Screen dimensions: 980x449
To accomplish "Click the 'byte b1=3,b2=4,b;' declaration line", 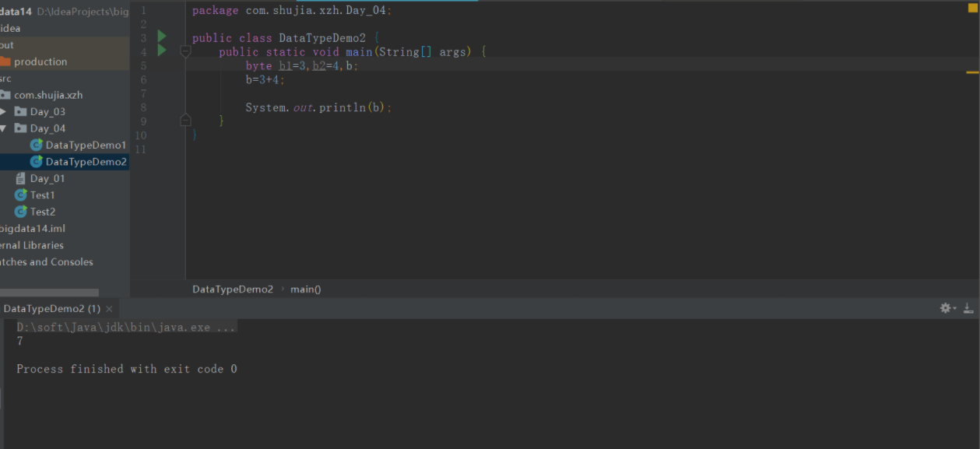I will 302,66.
